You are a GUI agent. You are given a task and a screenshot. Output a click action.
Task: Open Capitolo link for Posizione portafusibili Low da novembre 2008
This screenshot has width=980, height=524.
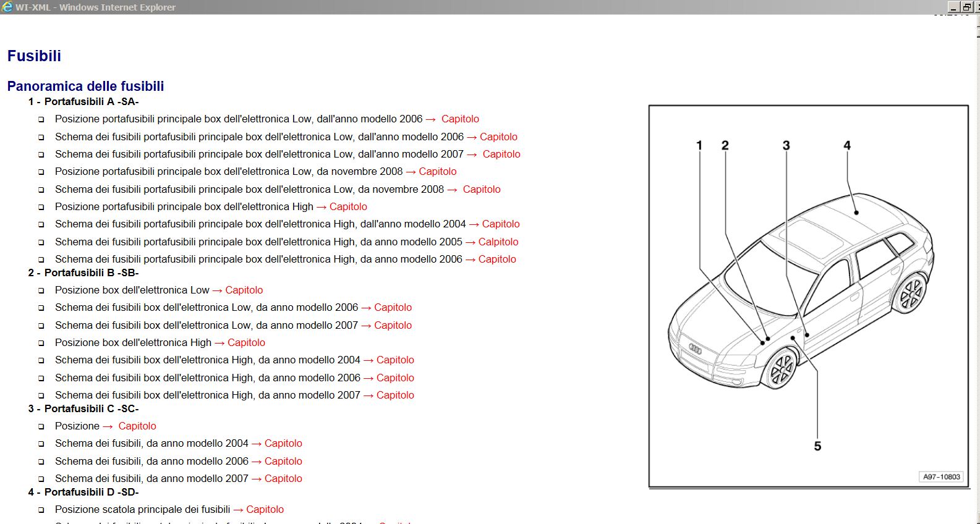pos(438,171)
